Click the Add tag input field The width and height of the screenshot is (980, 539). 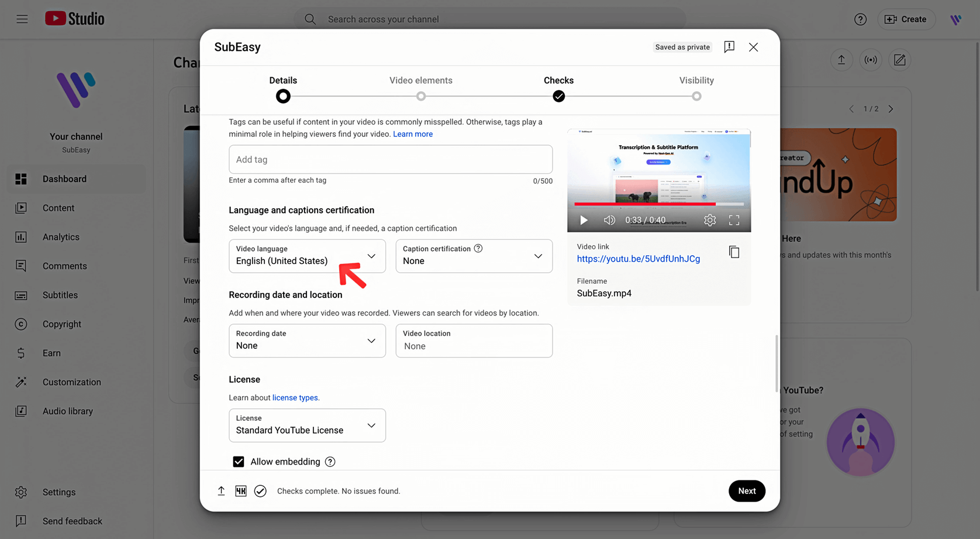(391, 159)
